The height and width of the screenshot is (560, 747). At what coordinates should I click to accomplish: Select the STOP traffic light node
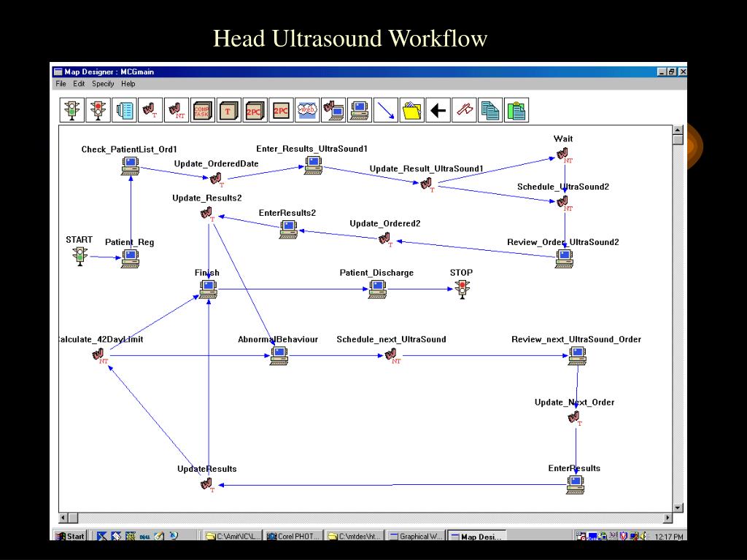click(462, 289)
